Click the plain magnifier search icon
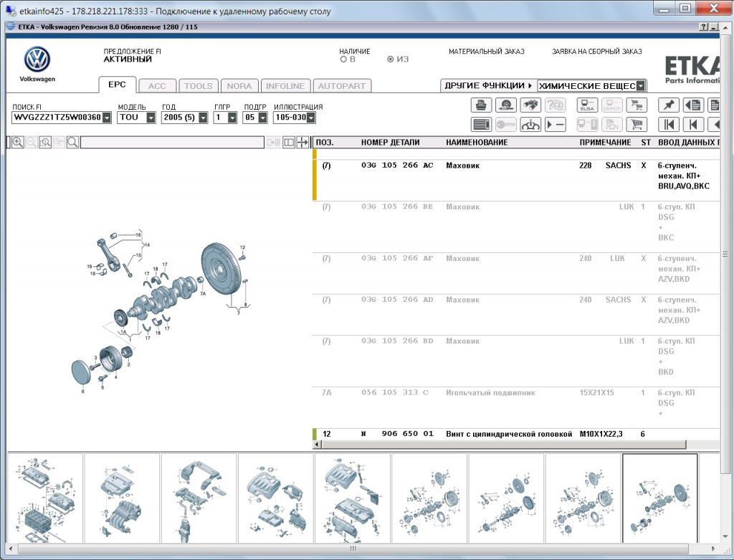This screenshot has width=734, height=560. point(72,143)
